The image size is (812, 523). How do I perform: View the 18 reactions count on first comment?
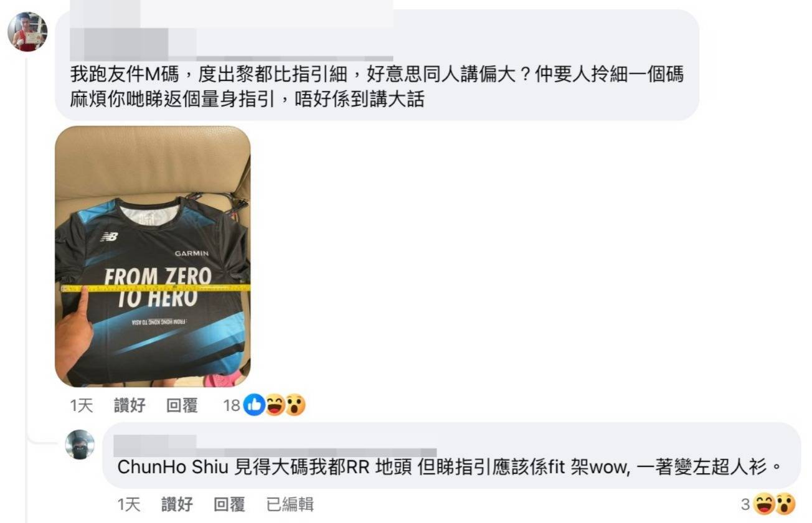pos(232,406)
